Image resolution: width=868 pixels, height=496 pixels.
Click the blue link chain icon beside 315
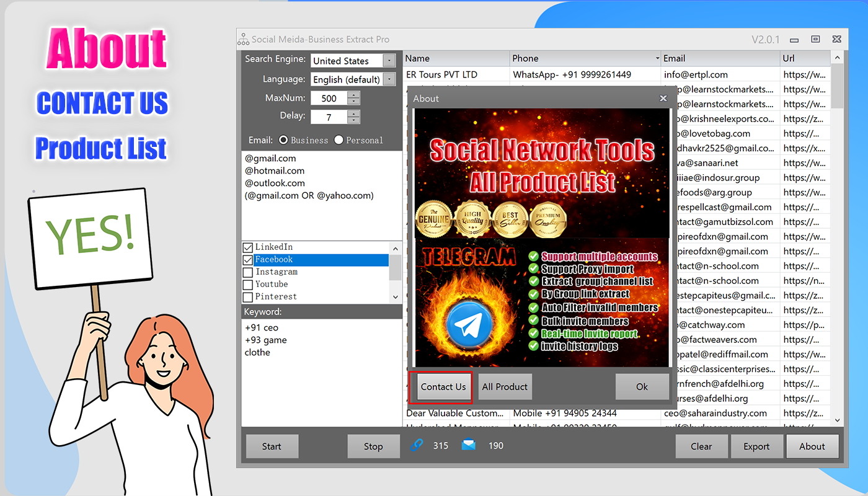point(417,445)
